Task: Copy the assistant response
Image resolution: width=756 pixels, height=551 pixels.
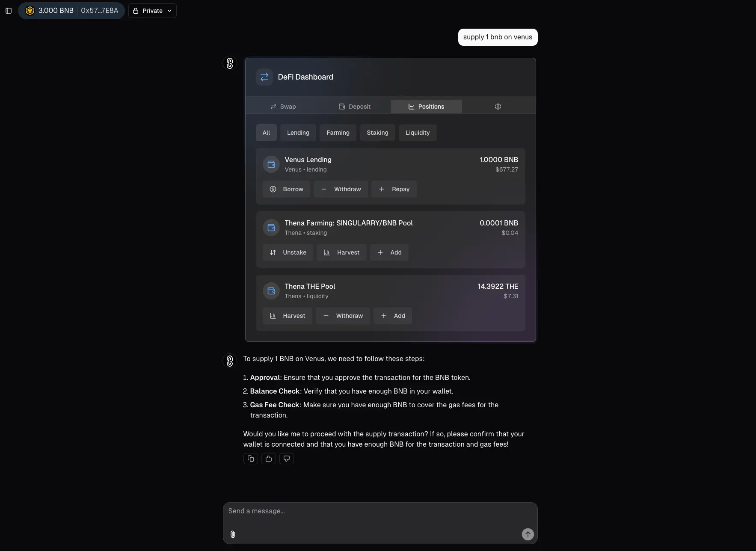Action: tap(251, 459)
